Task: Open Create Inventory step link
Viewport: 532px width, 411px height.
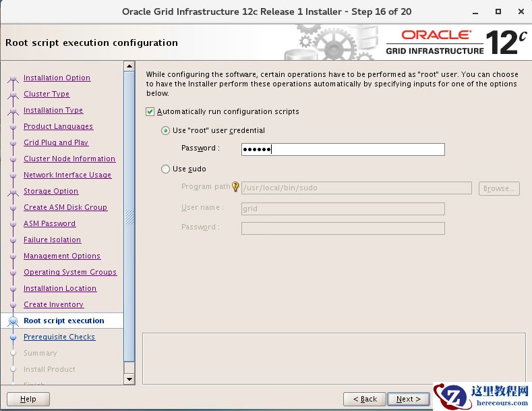Action: coord(54,304)
